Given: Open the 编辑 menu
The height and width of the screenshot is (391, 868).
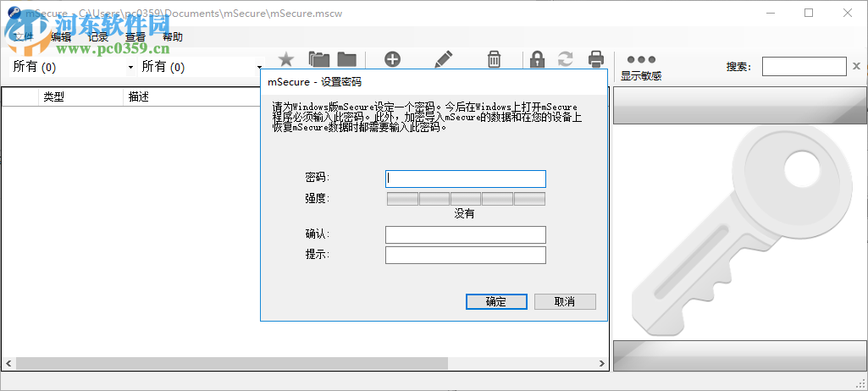Looking at the screenshot, I should click(x=60, y=37).
